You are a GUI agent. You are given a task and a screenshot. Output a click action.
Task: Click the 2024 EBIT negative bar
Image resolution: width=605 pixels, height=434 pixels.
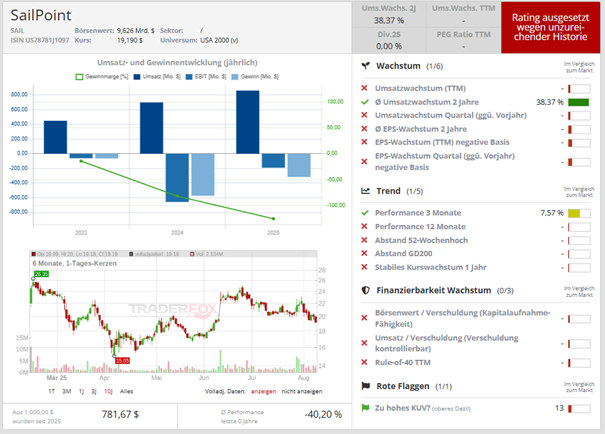177,177
